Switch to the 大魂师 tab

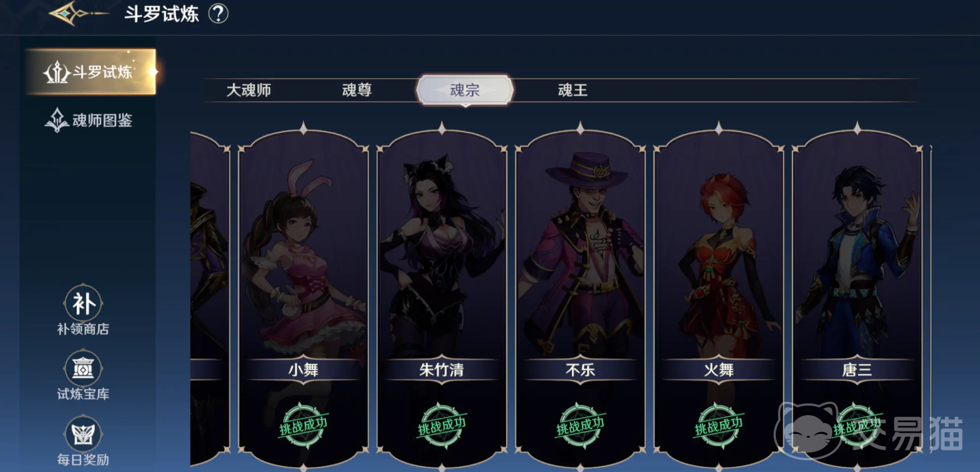point(249,90)
